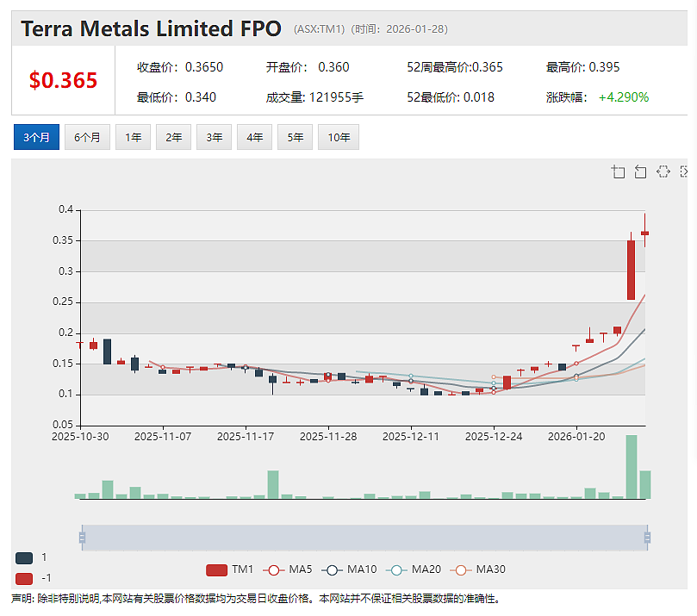Click the 开盘价: 0.360 text
Screen dimensions: 697x616
click(x=308, y=67)
